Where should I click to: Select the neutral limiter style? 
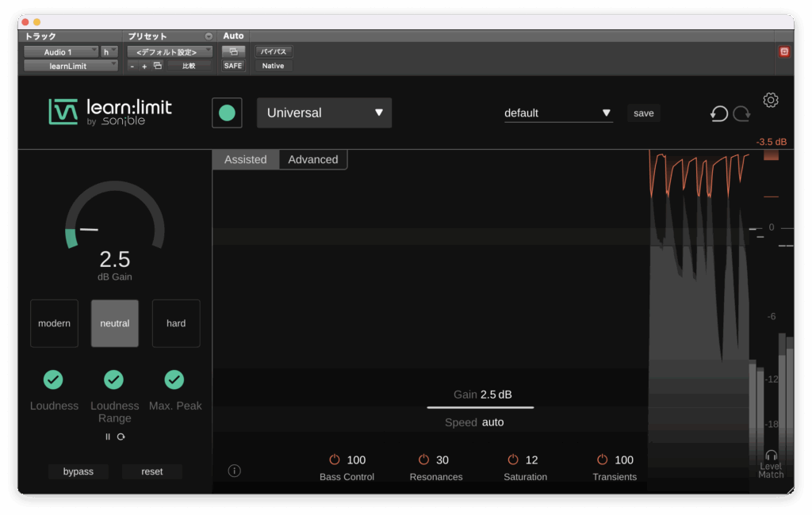pyautogui.click(x=115, y=323)
